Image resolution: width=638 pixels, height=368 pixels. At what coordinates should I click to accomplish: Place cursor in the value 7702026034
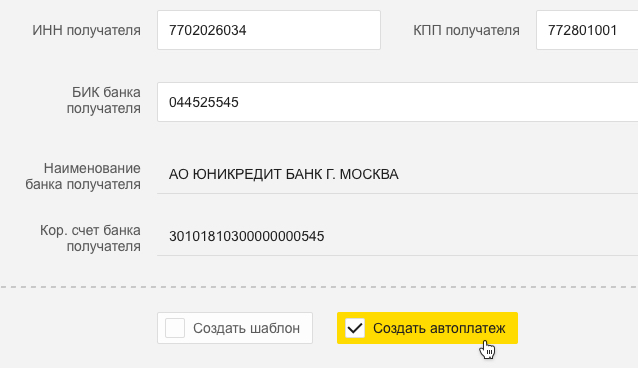pyautogui.click(x=208, y=30)
